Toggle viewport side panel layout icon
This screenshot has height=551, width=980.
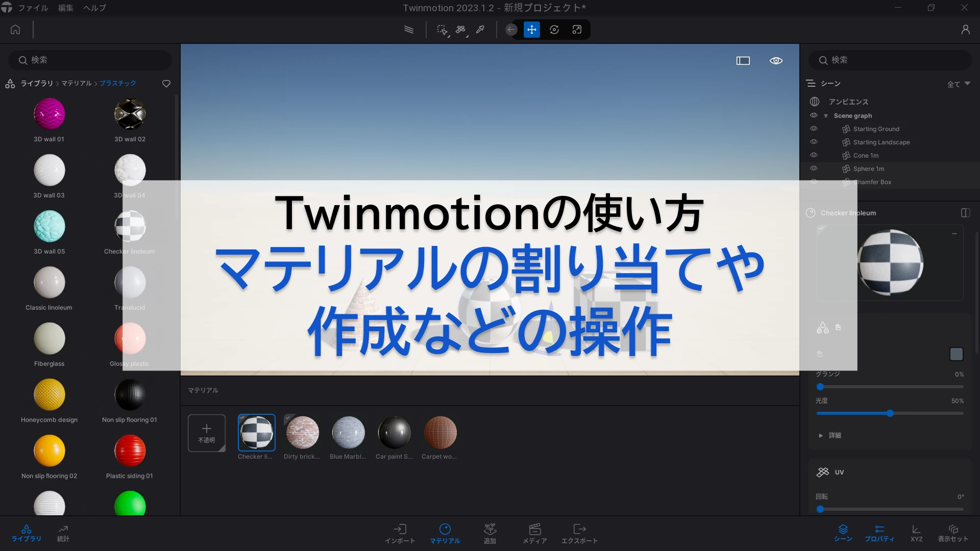[x=743, y=61]
